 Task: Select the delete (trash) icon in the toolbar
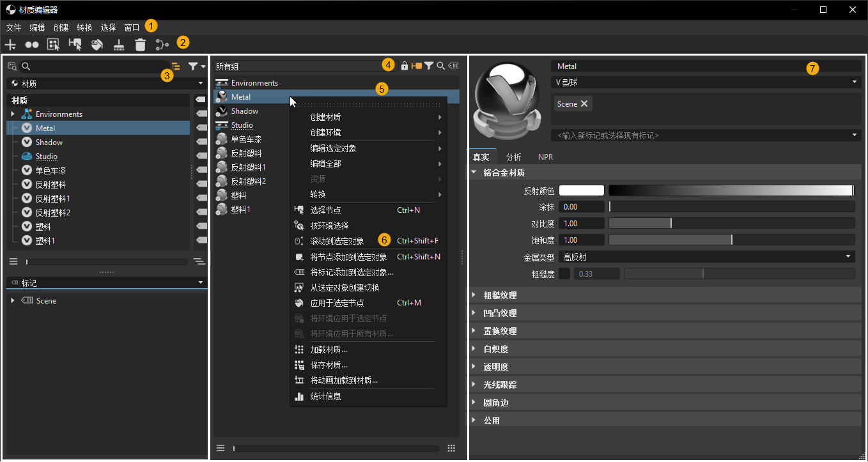coord(141,44)
